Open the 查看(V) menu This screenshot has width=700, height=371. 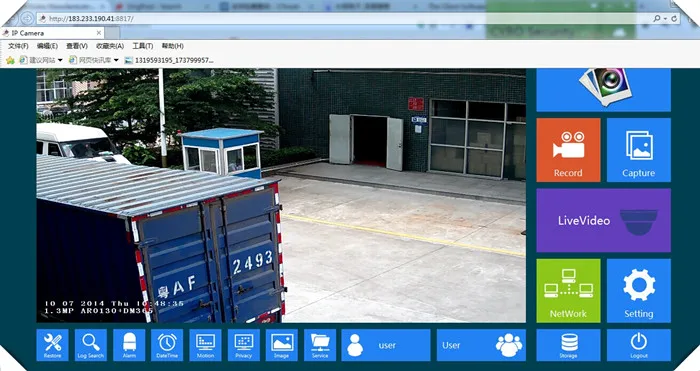point(77,46)
